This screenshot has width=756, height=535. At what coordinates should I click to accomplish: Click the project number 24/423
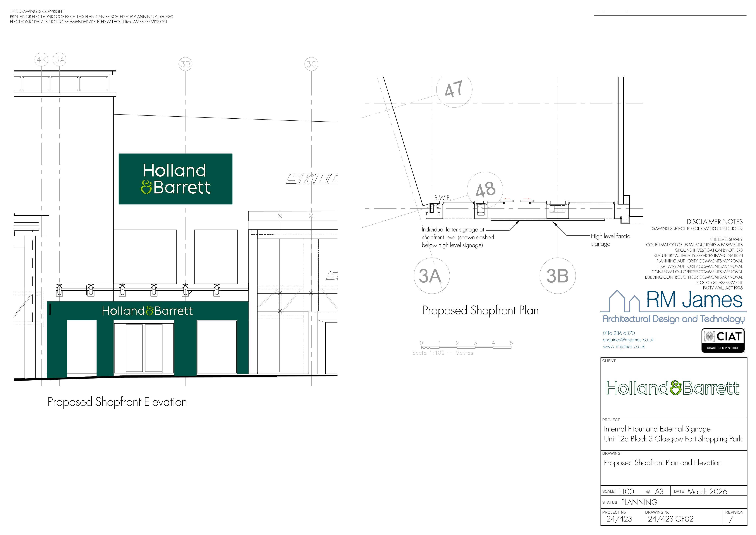point(619,519)
